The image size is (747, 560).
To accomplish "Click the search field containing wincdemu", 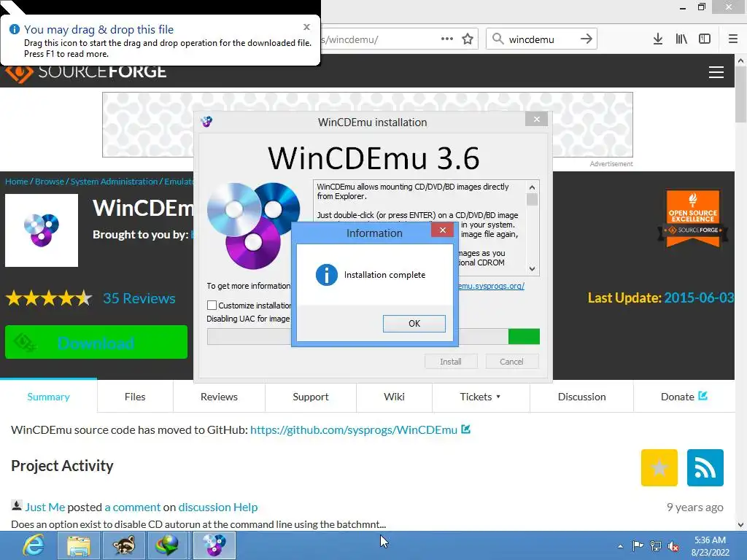I will click(x=541, y=39).
